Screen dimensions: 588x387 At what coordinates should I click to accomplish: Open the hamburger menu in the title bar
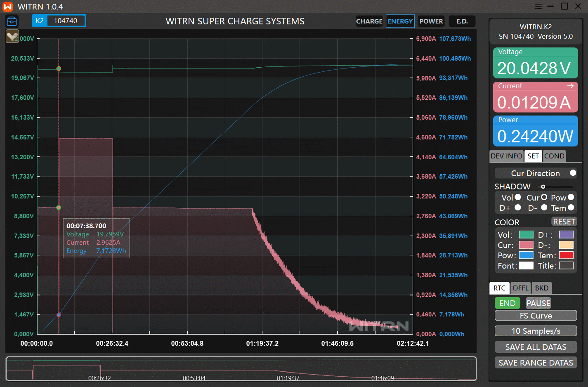(538, 6)
